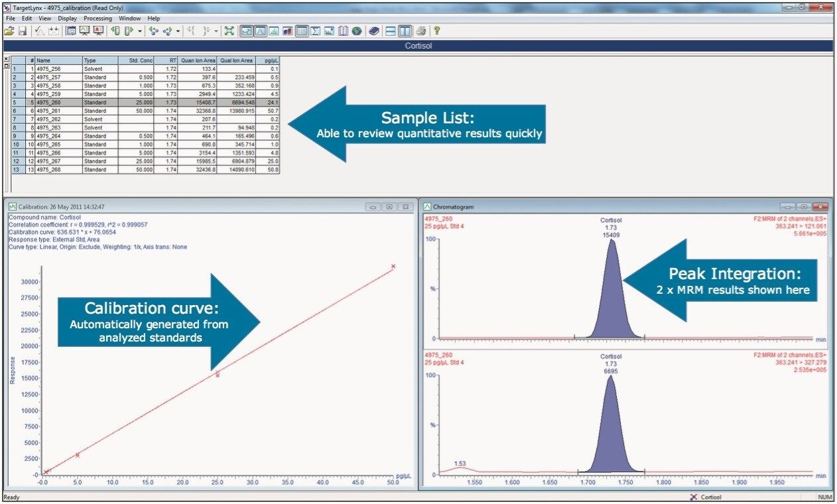Click Quan Ion Area value 15408.7
This screenshot has width=837, height=504.
point(204,103)
